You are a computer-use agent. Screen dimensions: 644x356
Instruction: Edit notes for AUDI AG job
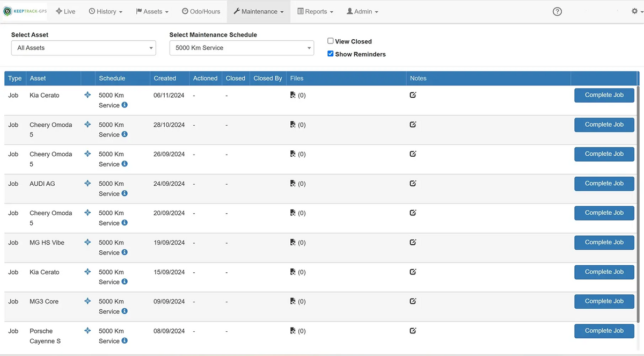(x=413, y=183)
